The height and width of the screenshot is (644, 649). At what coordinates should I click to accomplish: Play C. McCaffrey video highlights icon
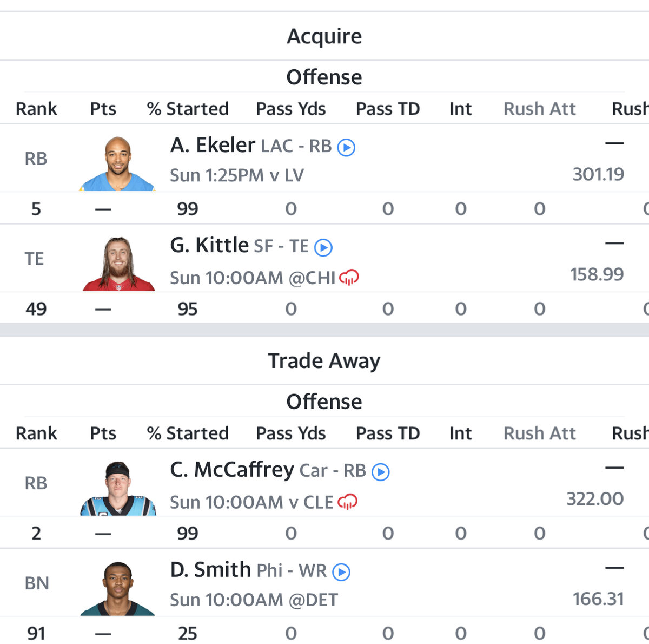(x=381, y=472)
